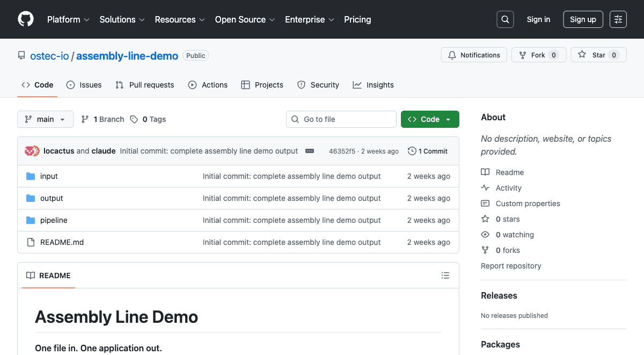Open the search magnifier icon in navbar
644x355 pixels.
click(x=504, y=19)
